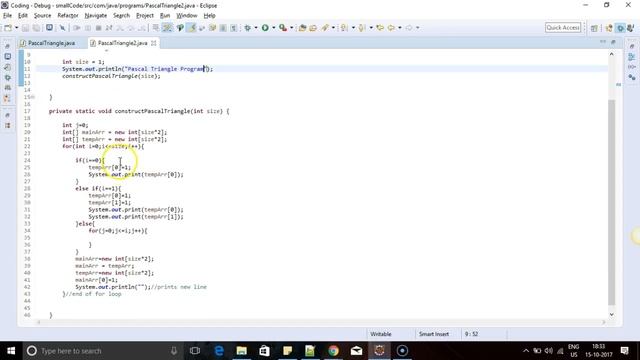Viewport: 640px width, 360px height.
Task: Click the restore icon atop right sidebar
Action: (x=632, y=46)
